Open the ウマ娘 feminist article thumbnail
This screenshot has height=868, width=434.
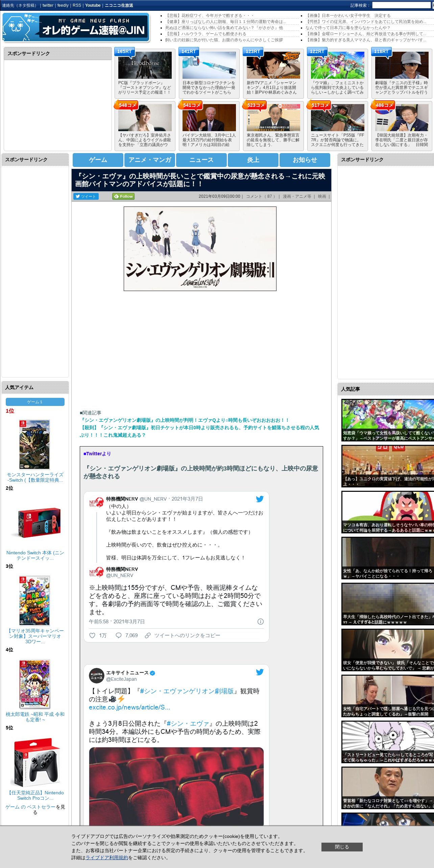tap(337, 65)
